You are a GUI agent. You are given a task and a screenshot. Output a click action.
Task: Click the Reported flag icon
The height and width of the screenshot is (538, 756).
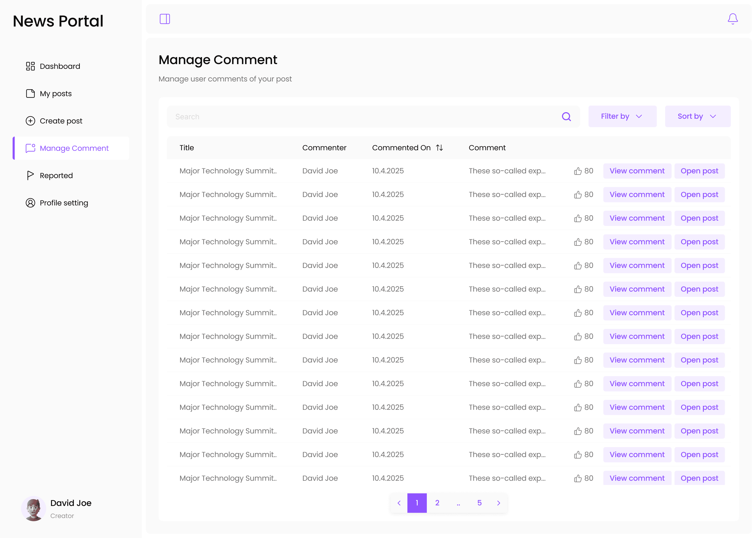click(x=30, y=175)
